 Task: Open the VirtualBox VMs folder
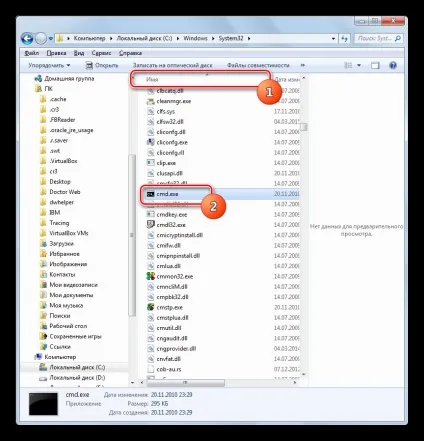(69, 233)
